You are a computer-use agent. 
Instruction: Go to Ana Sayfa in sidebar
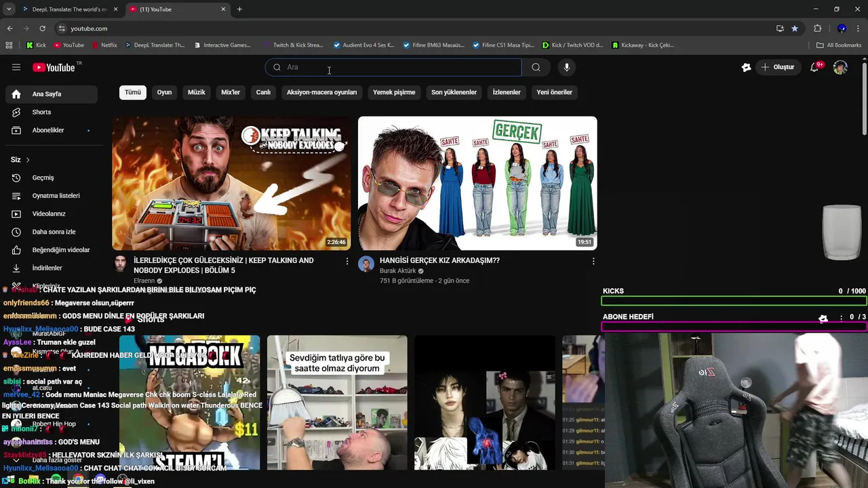pyautogui.click(x=51, y=94)
